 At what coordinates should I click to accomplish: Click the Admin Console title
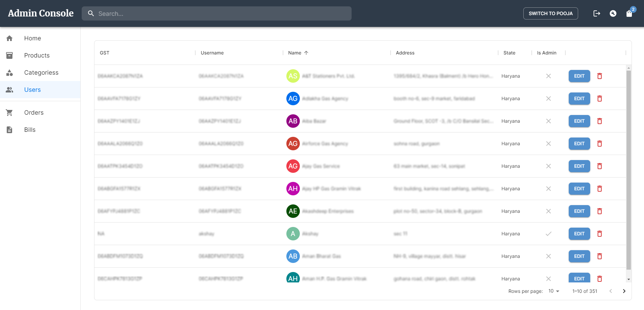point(41,13)
